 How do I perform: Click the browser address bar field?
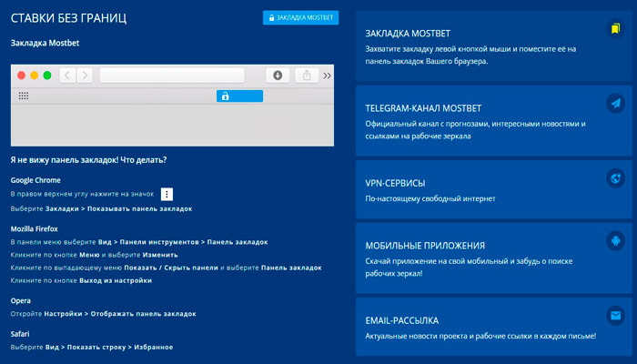(171, 76)
